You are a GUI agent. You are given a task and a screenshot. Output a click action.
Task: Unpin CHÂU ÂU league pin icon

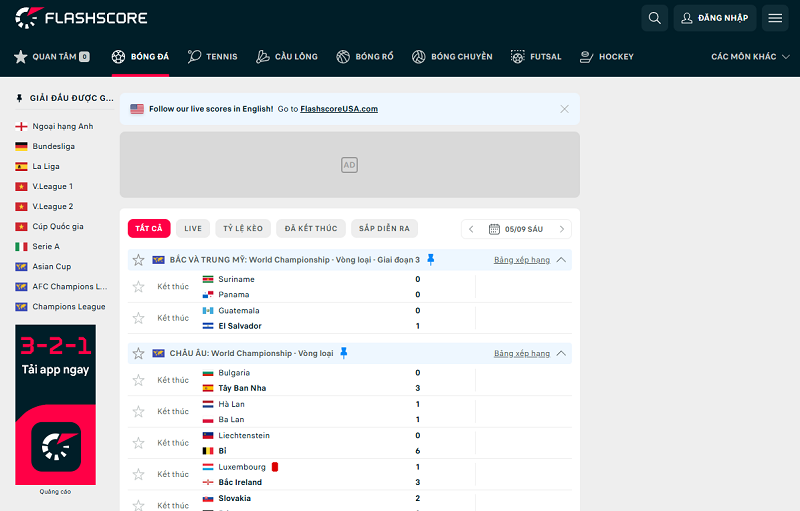point(344,353)
